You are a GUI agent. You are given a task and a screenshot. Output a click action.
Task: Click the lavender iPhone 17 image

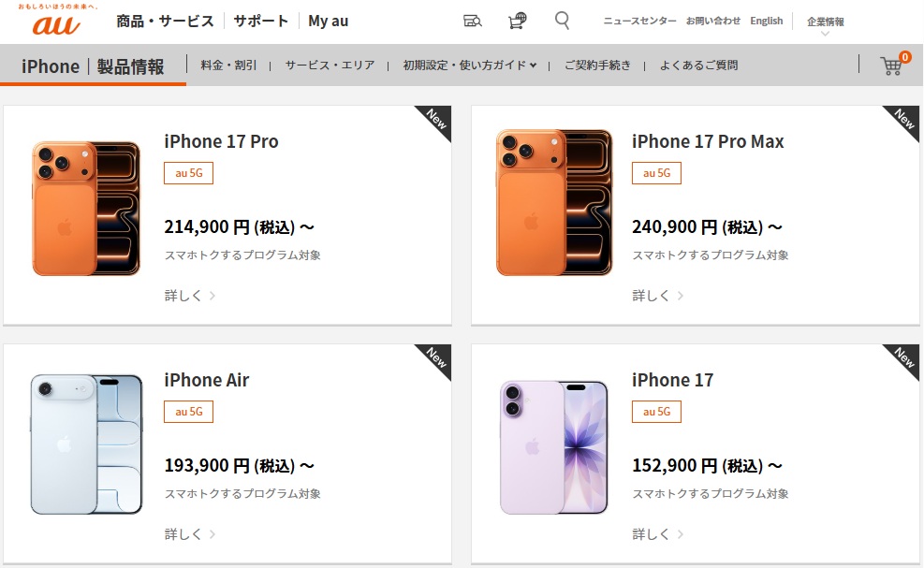554,447
